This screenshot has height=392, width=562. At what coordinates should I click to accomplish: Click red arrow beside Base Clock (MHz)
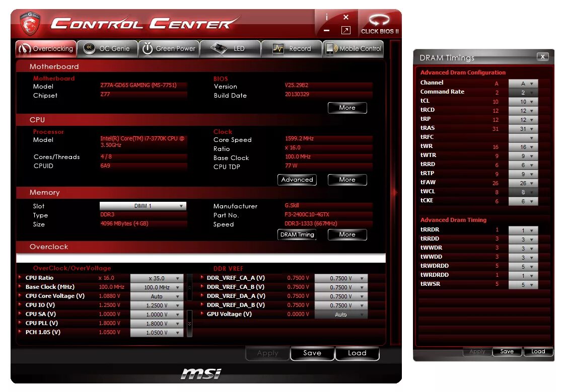click(x=20, y=286)
